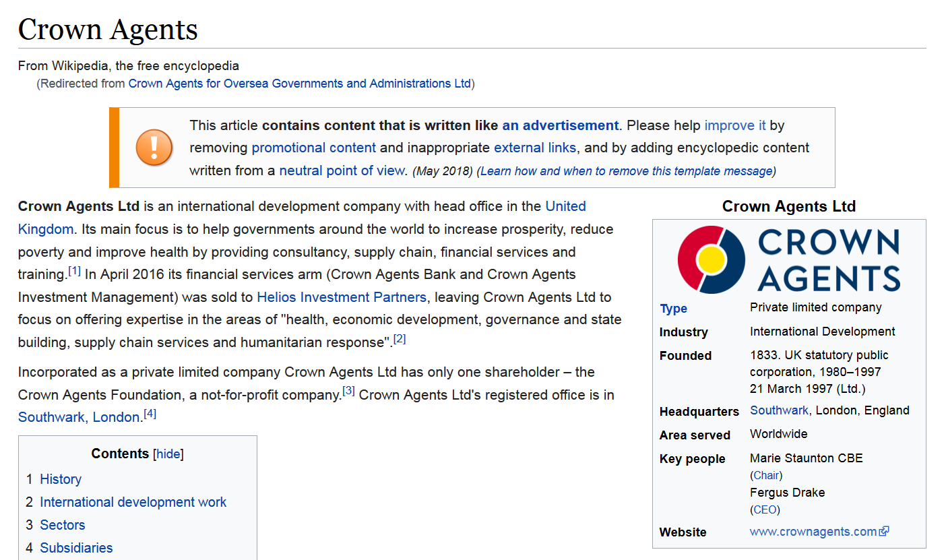
Task: Jump to citation reference [1]
Action: [x=74, y=271]
